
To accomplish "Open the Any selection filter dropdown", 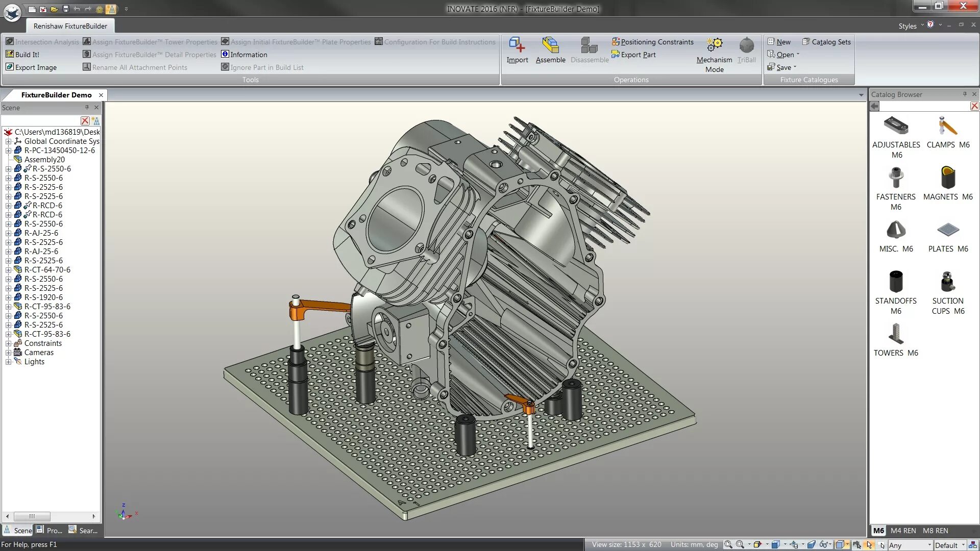I will [929, 545].
